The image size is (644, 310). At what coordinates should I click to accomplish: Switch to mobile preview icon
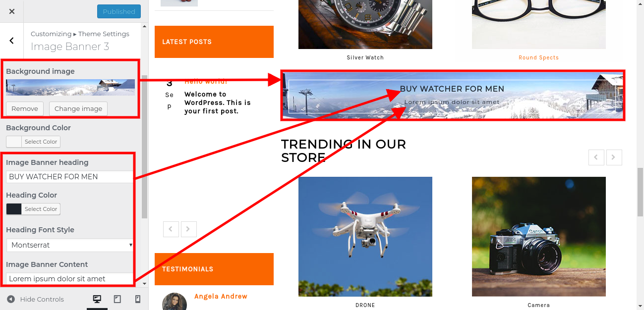[x=138, y=299]
